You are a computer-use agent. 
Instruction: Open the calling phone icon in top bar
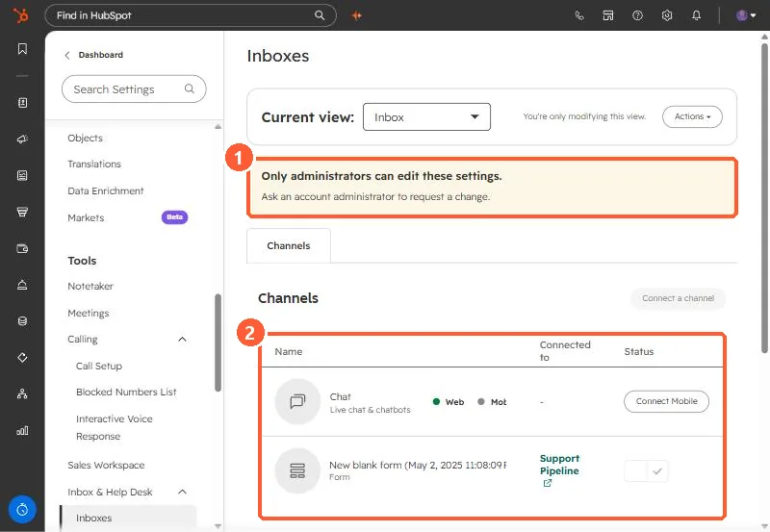pos(579,15)
